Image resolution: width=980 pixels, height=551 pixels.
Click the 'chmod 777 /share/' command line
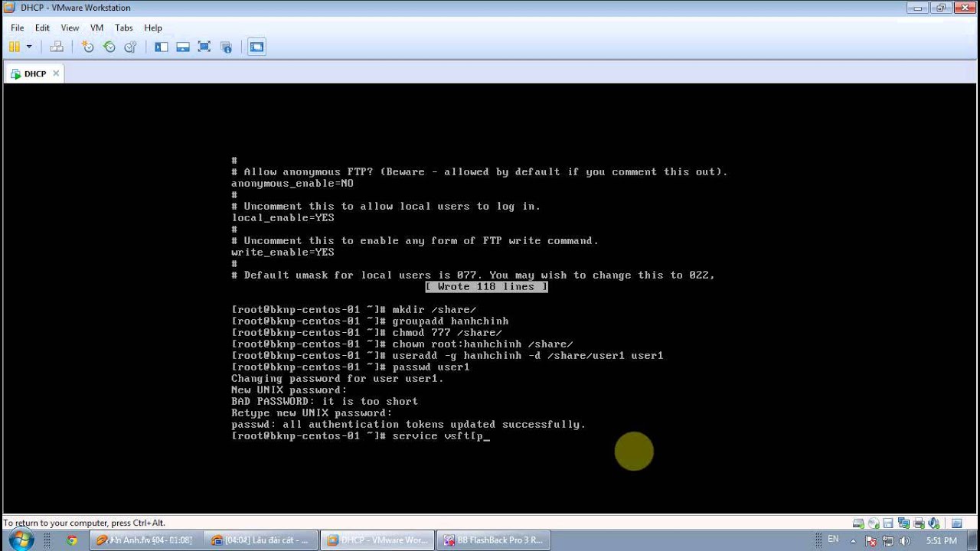coord(367,333)
